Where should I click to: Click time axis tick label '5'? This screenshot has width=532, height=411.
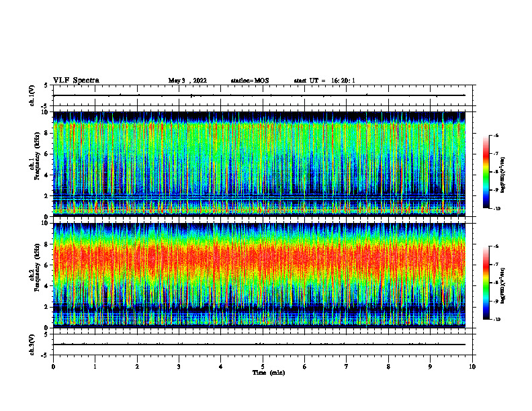point(263,367)
